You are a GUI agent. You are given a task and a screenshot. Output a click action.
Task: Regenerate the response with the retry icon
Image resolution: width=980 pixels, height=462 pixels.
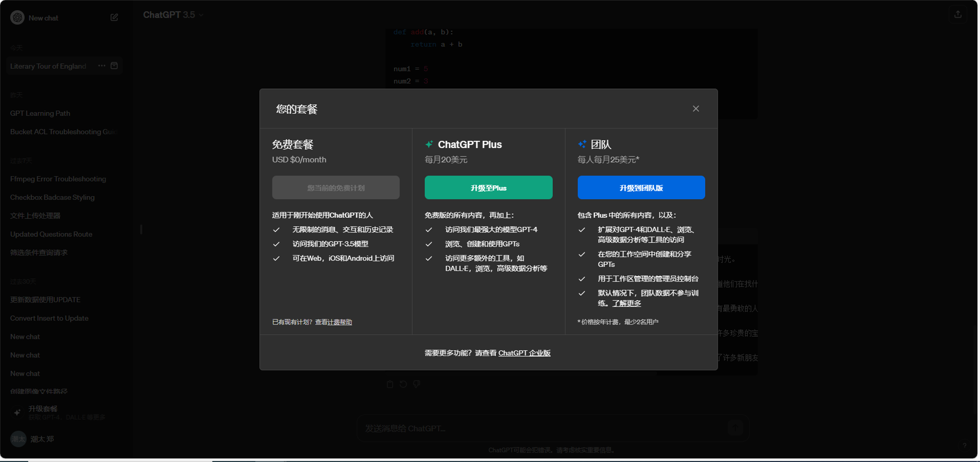(x=403, y=384)
